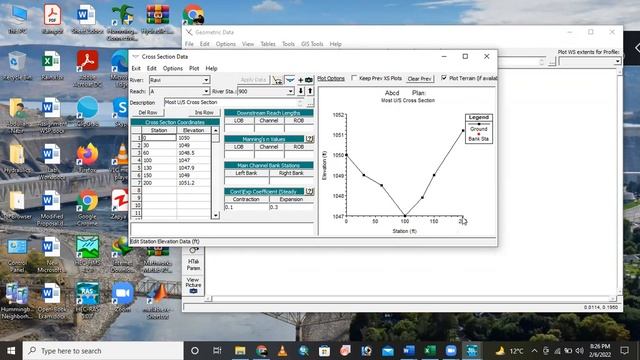Viewport: 640px width, 360px height.
Task: Open Microsoft Store from taskbar
Action: click(x=324, y=351)
